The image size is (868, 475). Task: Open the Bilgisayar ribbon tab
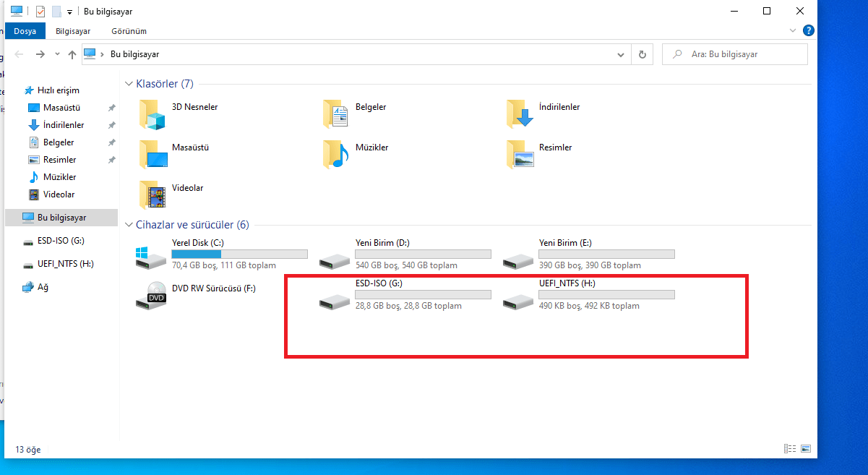[x=73, y=31]
